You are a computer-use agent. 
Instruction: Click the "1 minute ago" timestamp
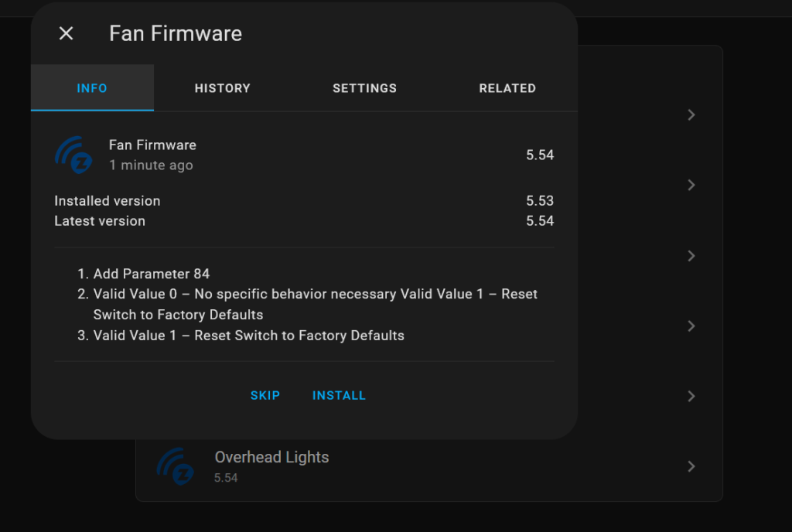[151, 165]
